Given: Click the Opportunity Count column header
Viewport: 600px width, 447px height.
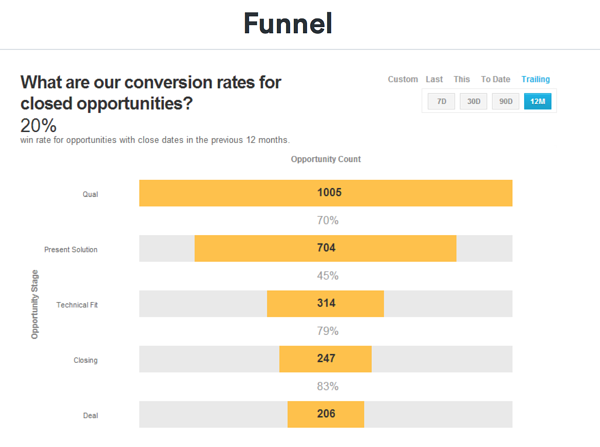Looking at the screenshot, I should coord(326,159).
